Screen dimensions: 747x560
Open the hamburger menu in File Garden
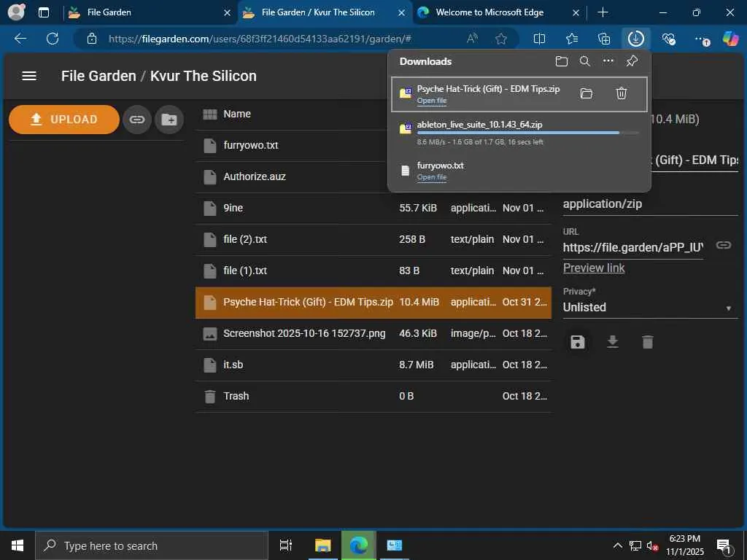tap(29, 76)
